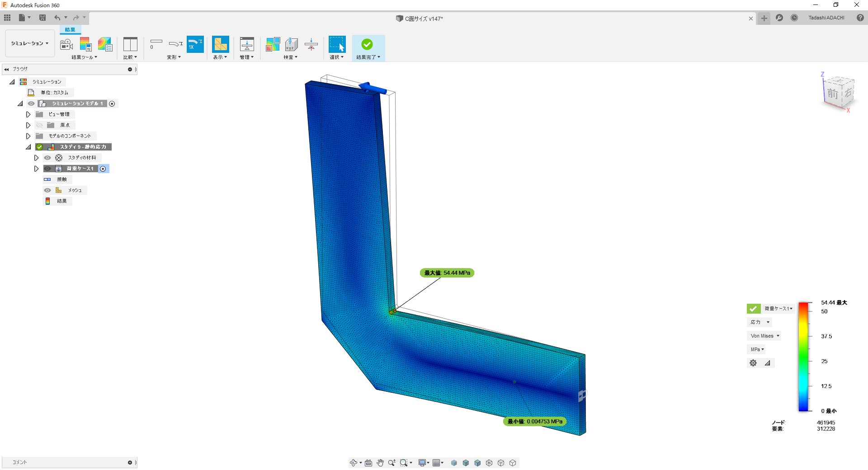Screen dimensions: 868x470
Task: Select the Zoom magnifier tool
Action: point(392,463)
